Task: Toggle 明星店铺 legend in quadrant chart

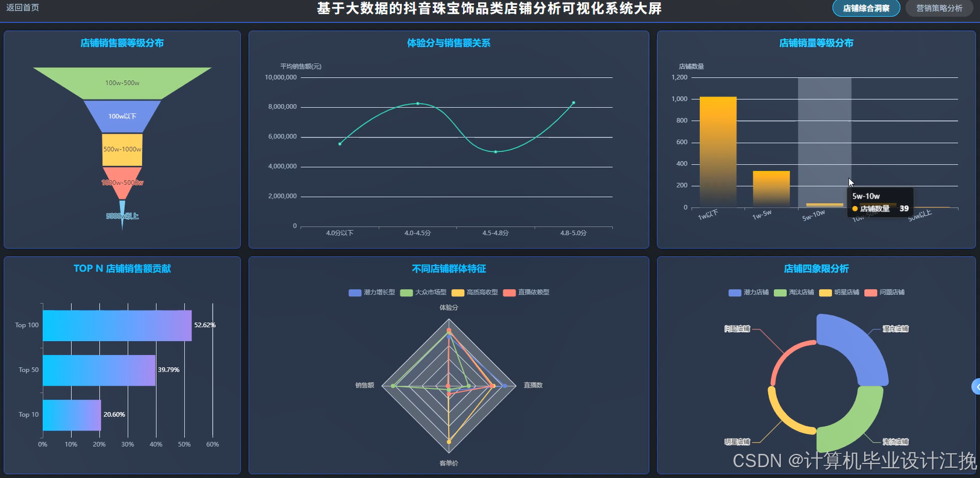Action: pos(839,292)
